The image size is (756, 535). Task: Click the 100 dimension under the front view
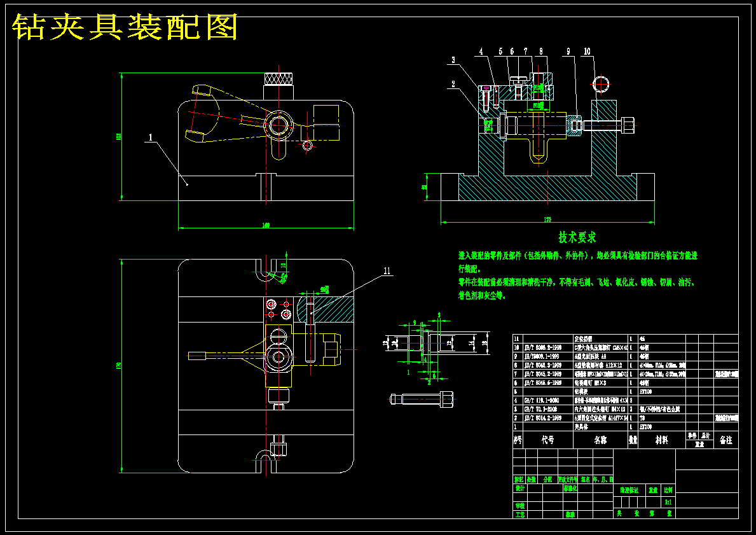click(x=266, y=225)
